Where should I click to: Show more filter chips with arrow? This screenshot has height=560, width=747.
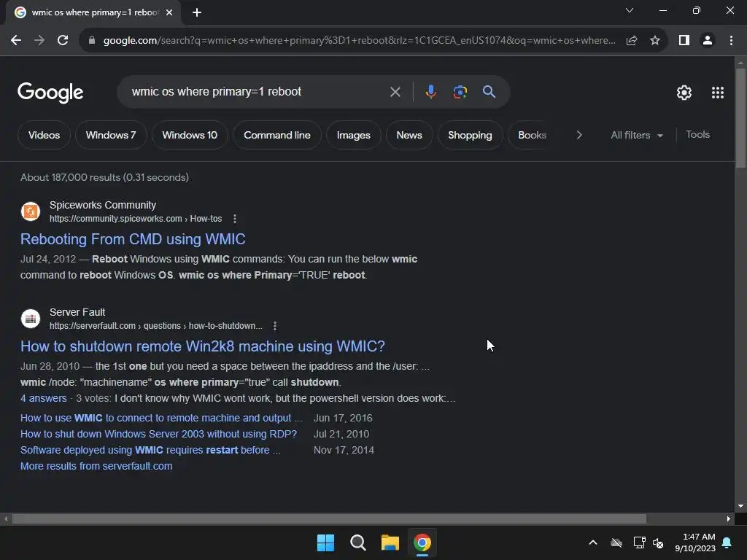578,135
